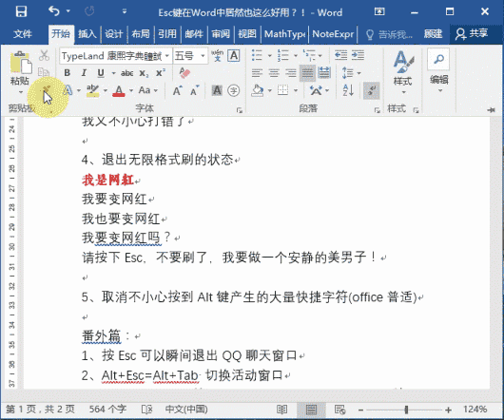
Task: Open the Undo history dropdown arrow
Action: click(68, 11)
